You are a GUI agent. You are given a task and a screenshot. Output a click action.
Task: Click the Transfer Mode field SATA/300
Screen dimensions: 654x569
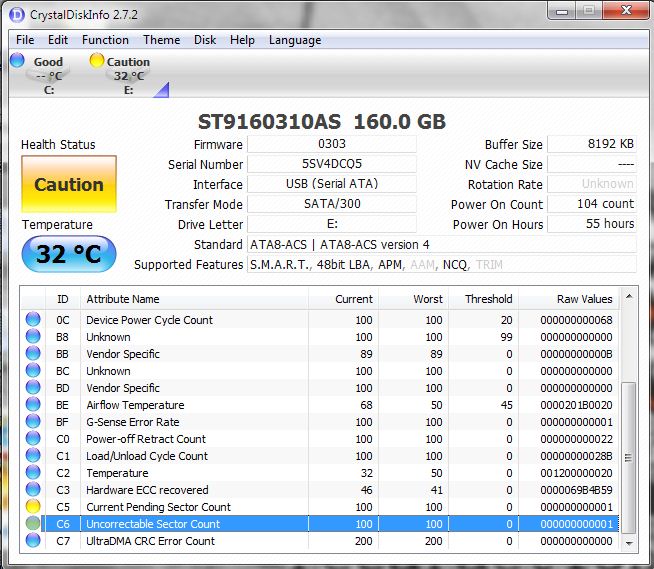[x=332, y=204]
